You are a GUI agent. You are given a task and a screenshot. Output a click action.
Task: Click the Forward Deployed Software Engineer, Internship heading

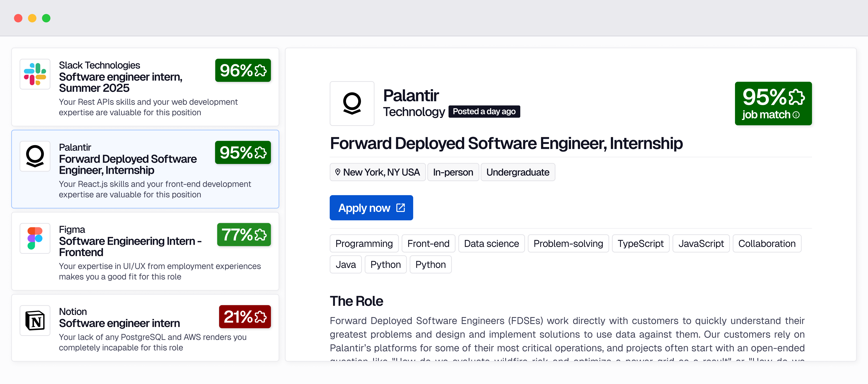point(506,143)
